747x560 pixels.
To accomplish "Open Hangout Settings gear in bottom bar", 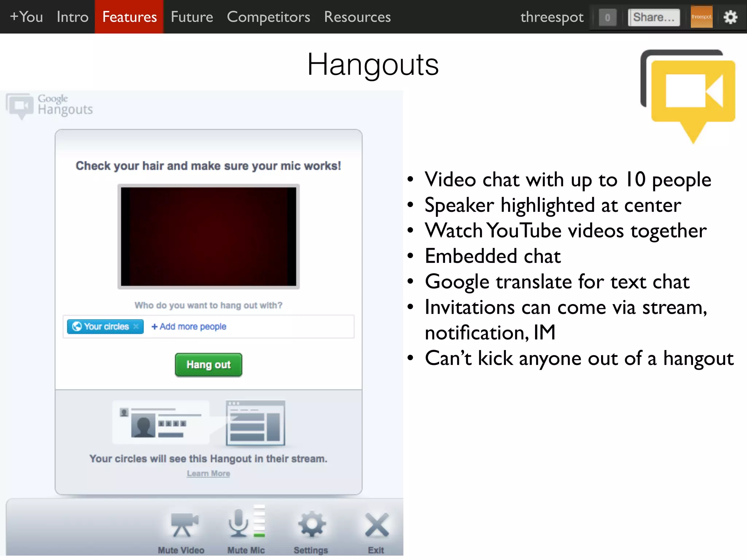I will 311,524.
